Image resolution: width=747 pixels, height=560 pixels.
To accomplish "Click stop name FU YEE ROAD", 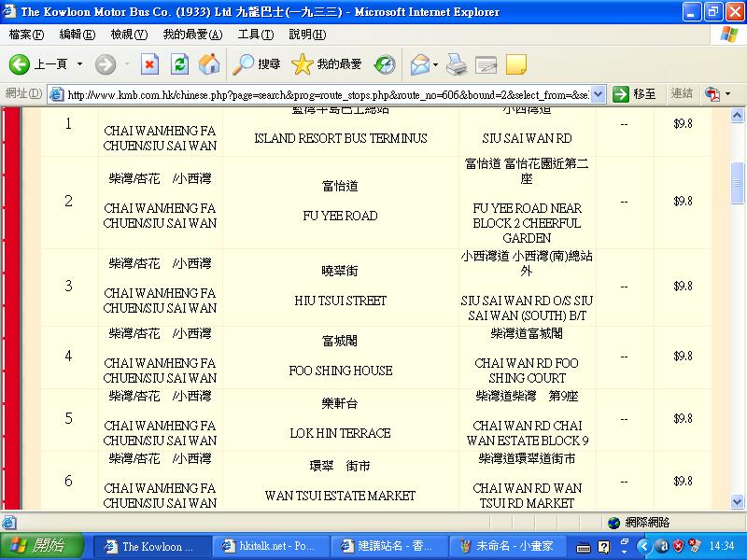I will [x=340, y=217].
